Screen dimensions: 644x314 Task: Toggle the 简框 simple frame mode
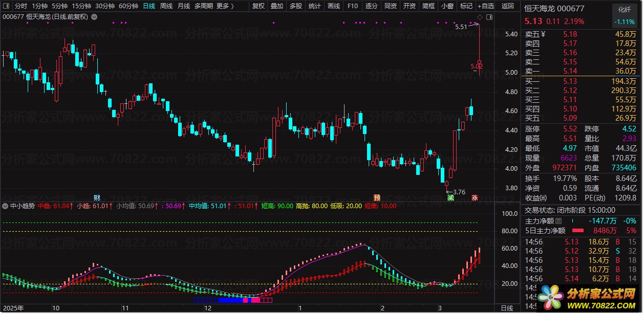pyautogui.click(x=428, y=6)
